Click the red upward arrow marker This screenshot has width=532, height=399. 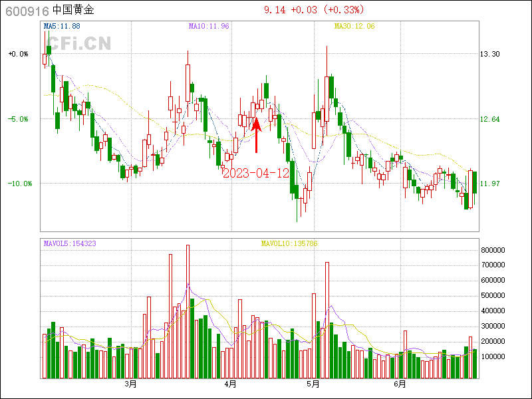coord(256,136)
